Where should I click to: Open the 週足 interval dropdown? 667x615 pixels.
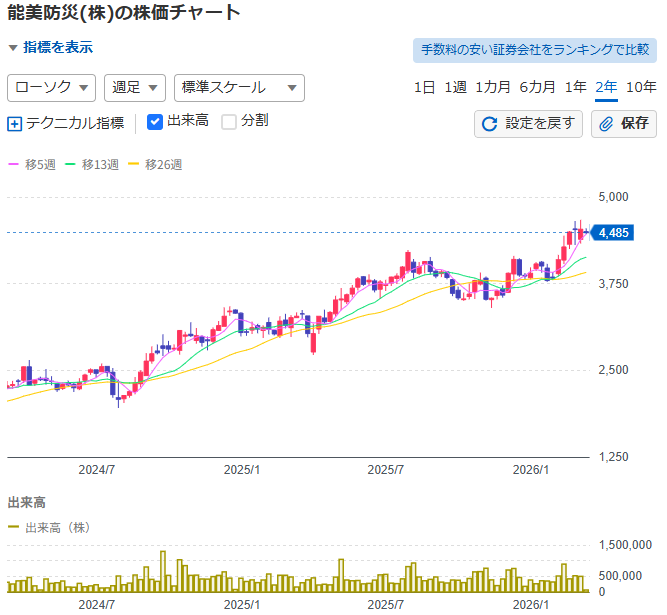134,88
